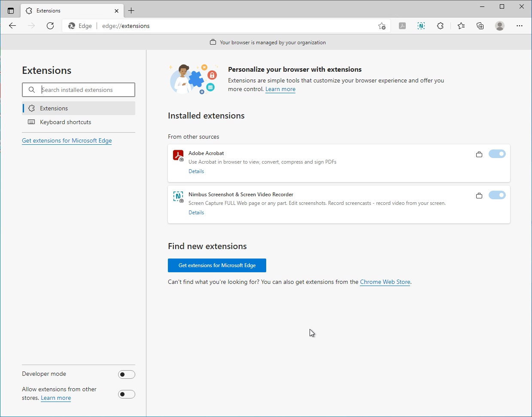
Task: Open the Favorites star list icon
Action: [x=461, y=26]
